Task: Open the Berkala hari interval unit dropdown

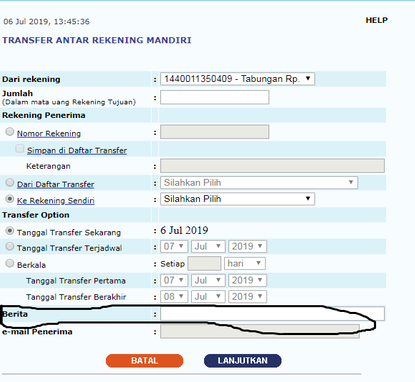Action: pyautogui.click(x=245, y=264)
